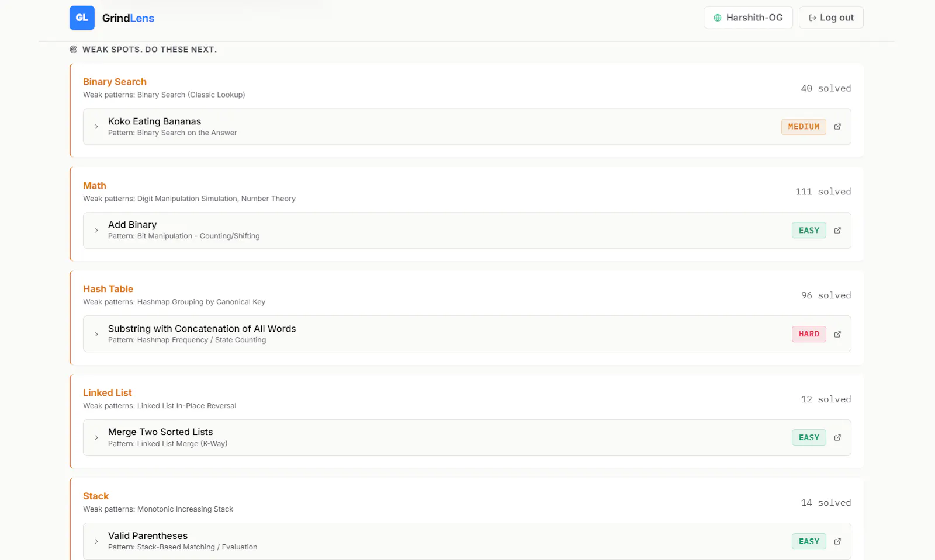Select the Math topic heading
This screenshot has width=935, height=560.
click(x=95, y=186)
